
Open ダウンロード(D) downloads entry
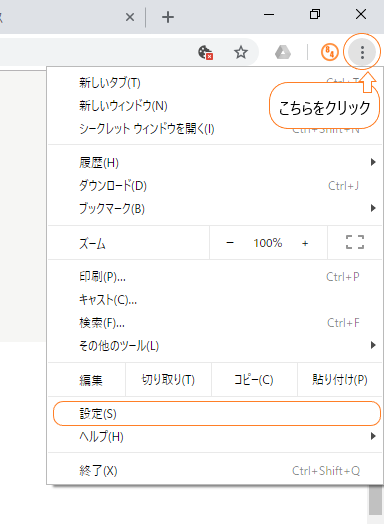coord(215,185)
